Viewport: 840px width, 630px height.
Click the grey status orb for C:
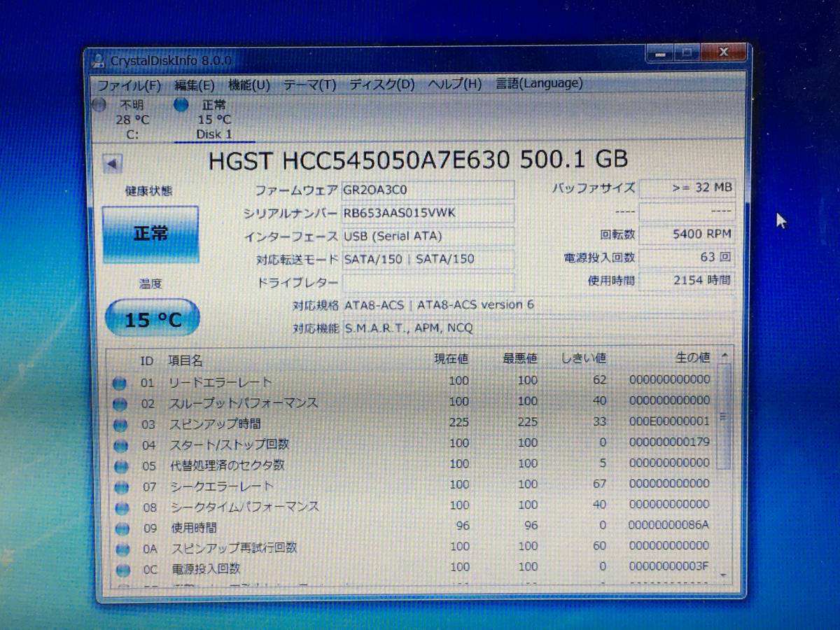pos(99,105)
